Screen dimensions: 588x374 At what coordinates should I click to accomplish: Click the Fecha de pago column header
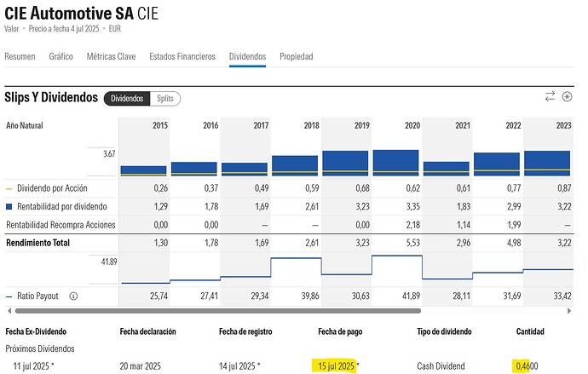pos(340,331)
